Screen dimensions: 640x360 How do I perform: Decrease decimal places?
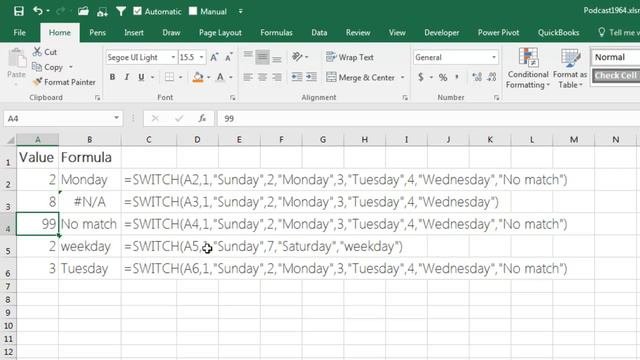(x=492, y=77)
